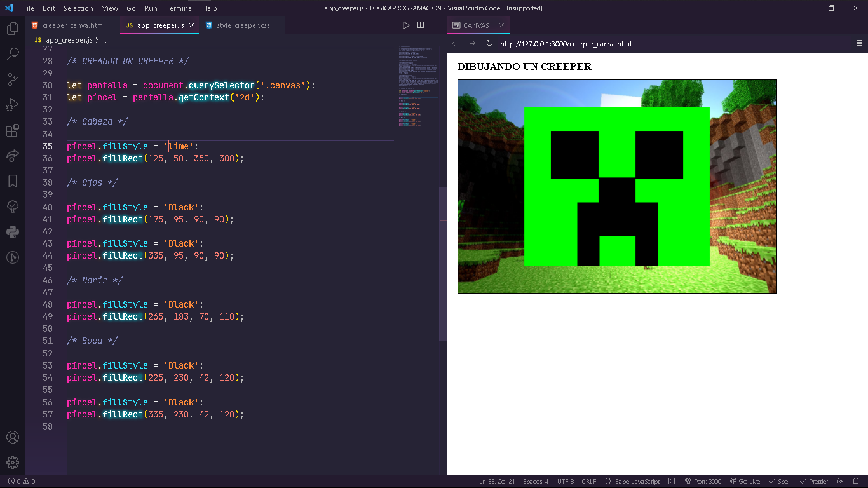Click the terminal icon in status bar
This screenshot has width=868, height=488.
pos(672,482)
